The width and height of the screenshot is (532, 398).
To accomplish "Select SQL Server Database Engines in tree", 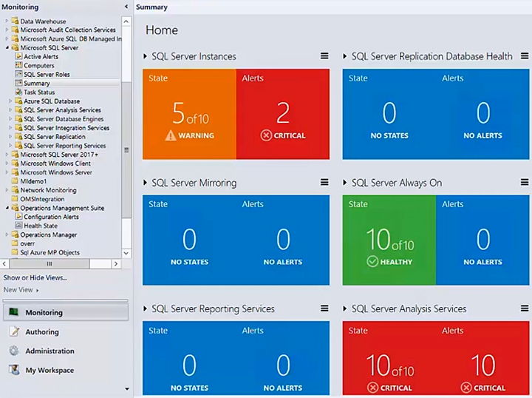I will click(64, 119).
